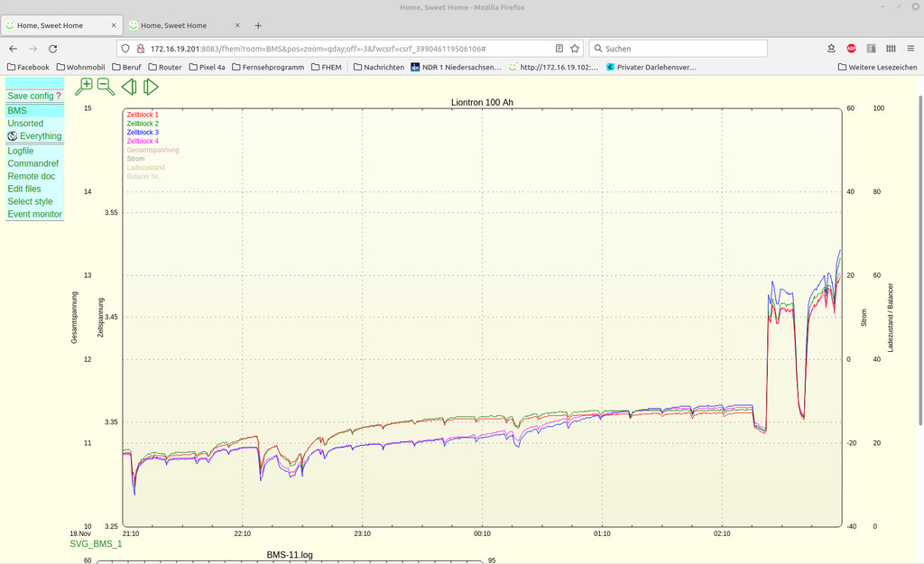Viewport: 924px width, 564px height.
Task: Toggle the Balancer Nr. line in the legend
Action: pos(143,177)
